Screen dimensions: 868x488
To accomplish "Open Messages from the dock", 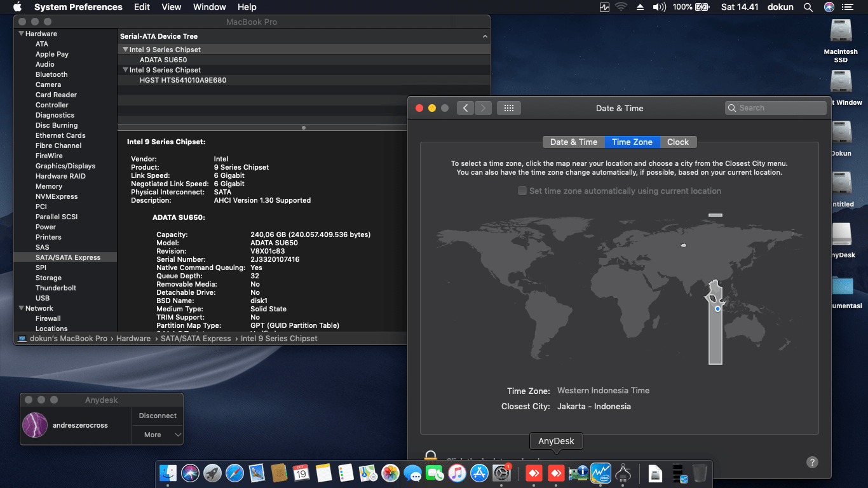I will point(412,473).
